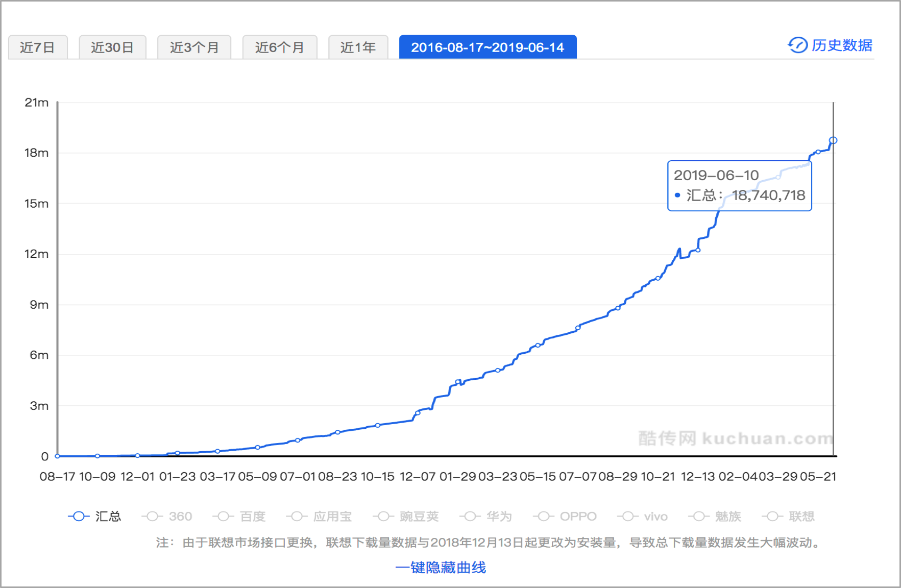Open the custom date range 2016-08-17~2019-06-14
Viewport: 901px width, 588px height.
pyautogui.click(x=488, y=47)
